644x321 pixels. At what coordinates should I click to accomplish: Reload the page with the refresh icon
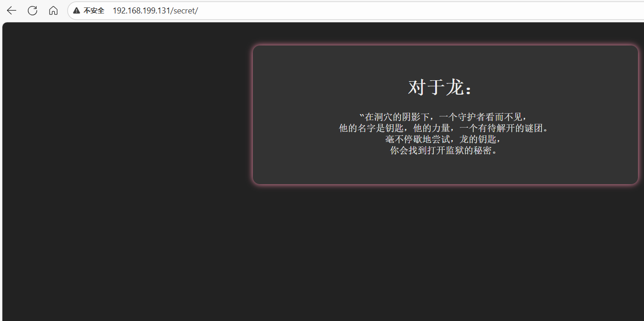32,11
